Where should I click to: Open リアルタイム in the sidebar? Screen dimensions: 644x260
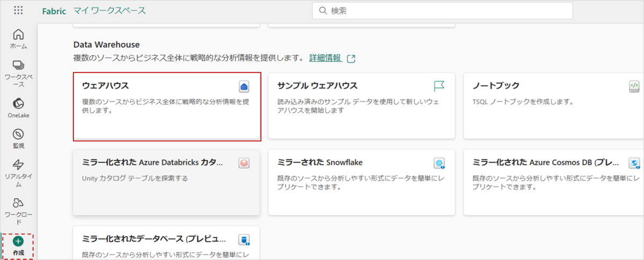click(x=18, y=173)
